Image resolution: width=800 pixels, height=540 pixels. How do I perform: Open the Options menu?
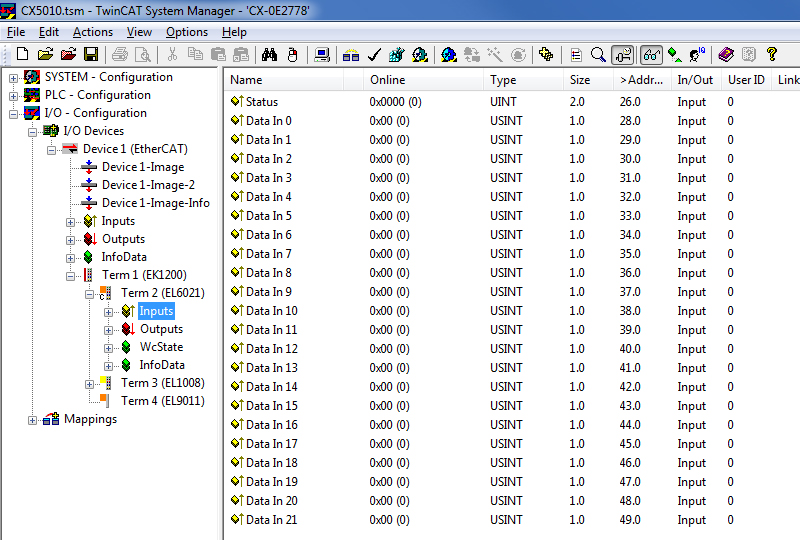click(187, 32)
